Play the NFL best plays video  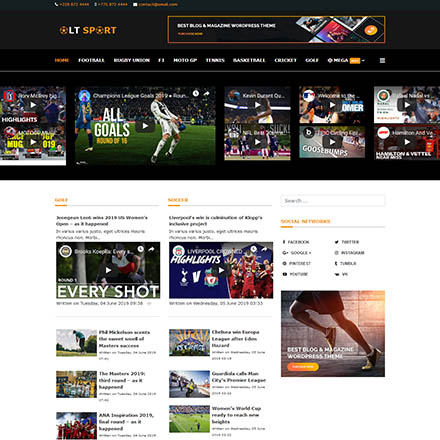click(257, 142)
